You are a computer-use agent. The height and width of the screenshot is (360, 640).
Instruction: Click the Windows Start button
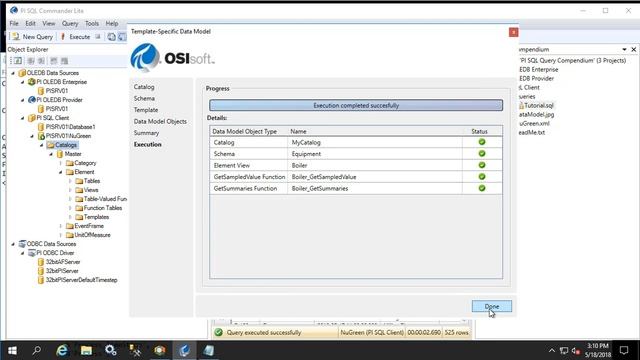click(x=12, y=350)
